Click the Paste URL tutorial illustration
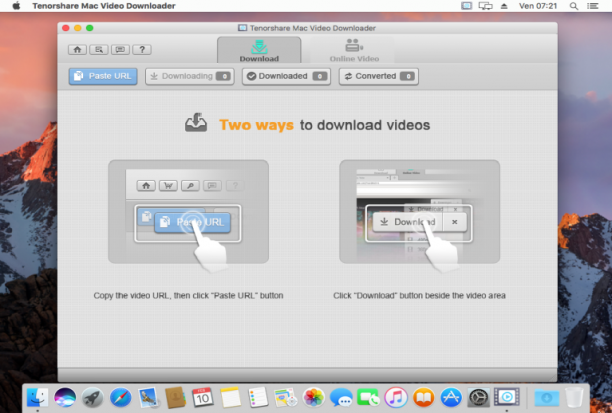Screen dimensions: 612x413 (189, 212)
